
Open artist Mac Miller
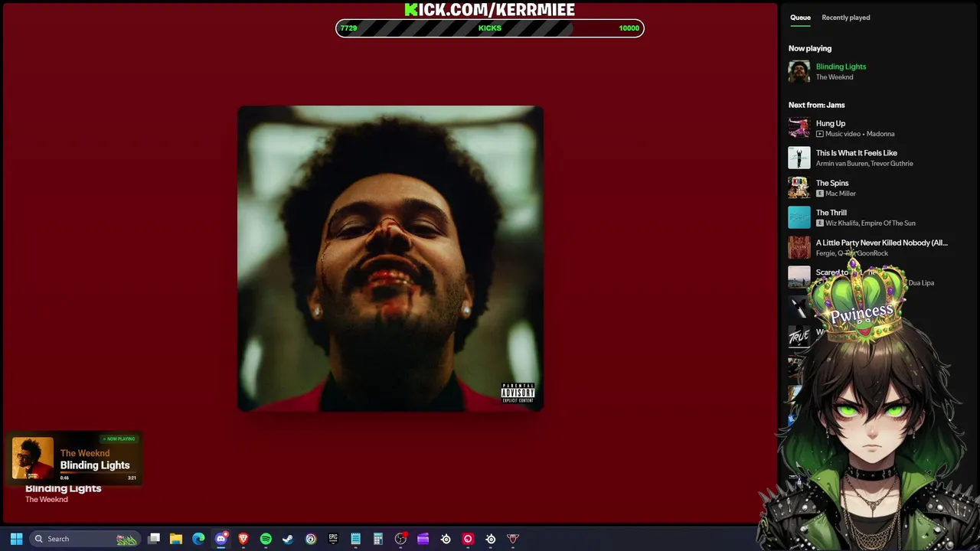pos(841,194)
